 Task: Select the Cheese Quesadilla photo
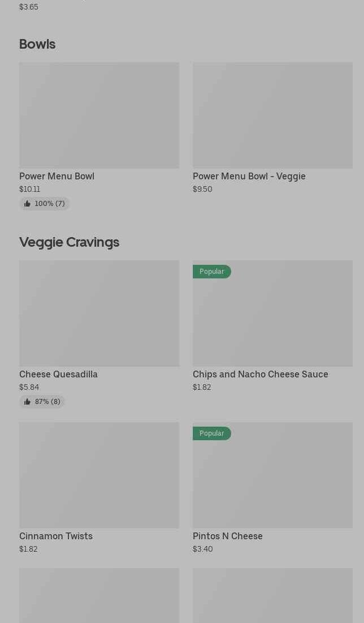tap(99, 313)
